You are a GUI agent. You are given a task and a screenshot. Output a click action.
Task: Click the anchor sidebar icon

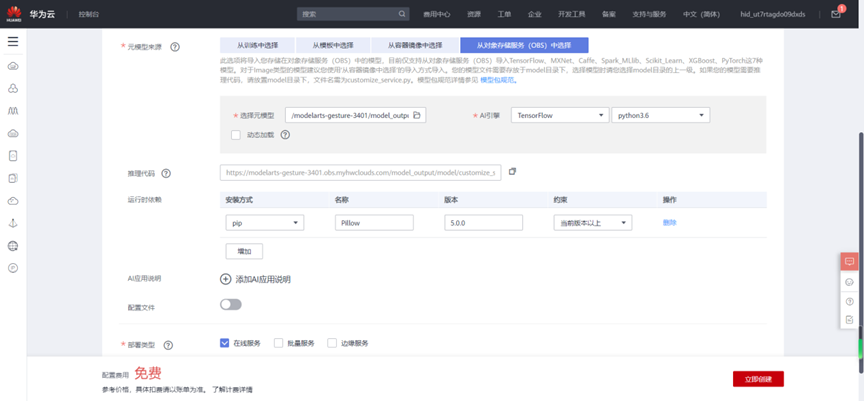click(x=13, y=223)
